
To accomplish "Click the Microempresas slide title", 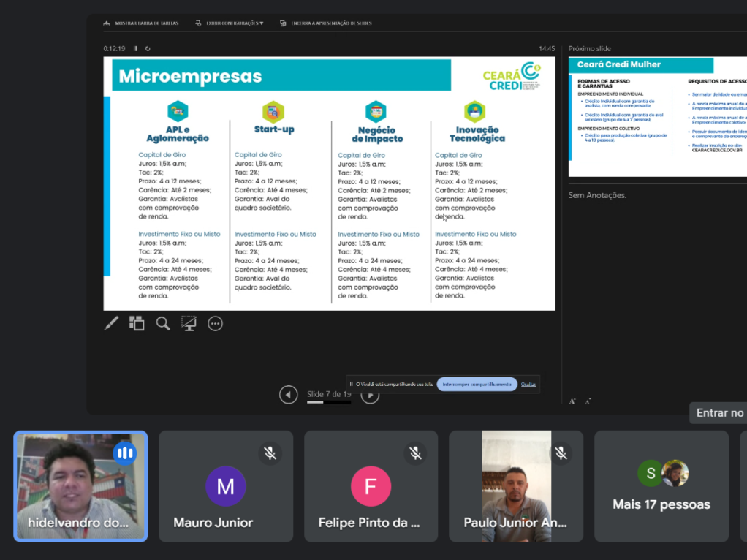I will click(x=190, y=76).
